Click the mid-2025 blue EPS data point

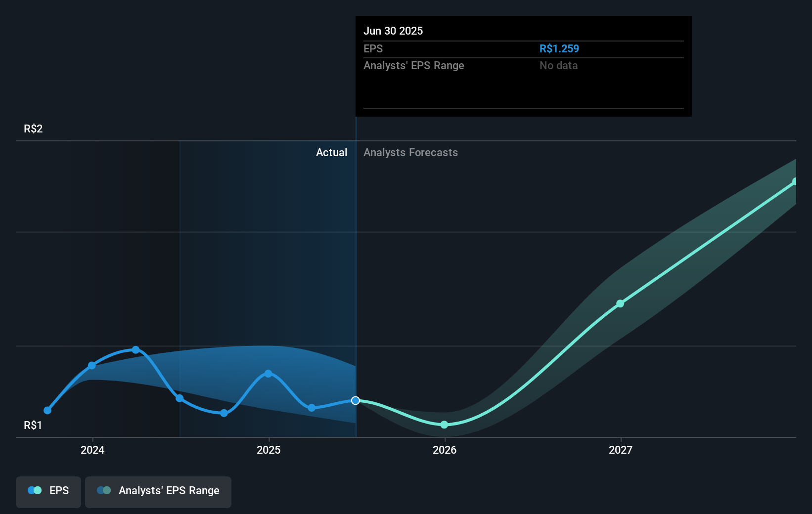click(268, 374)
